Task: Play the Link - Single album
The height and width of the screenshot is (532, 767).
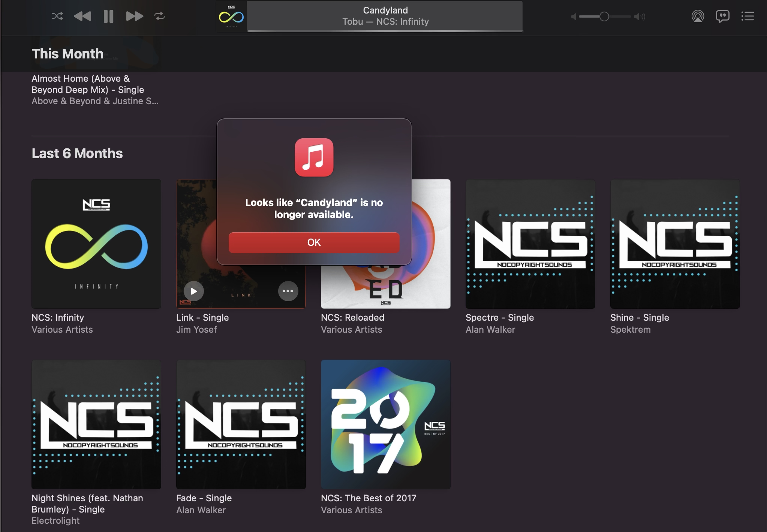Action: pos(194,291)
